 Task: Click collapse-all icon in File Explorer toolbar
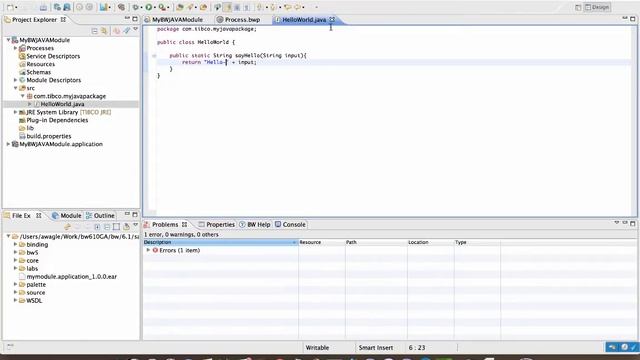point(107,227)
